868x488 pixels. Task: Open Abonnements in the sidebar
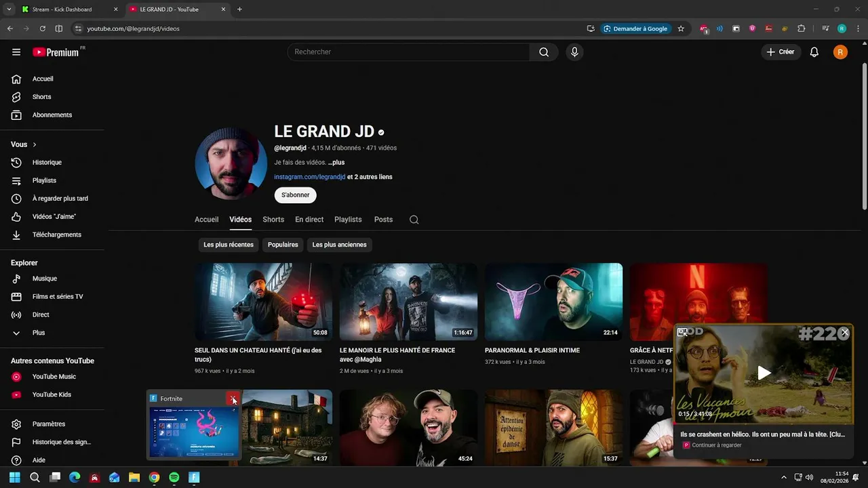click(x=53, y=115)
